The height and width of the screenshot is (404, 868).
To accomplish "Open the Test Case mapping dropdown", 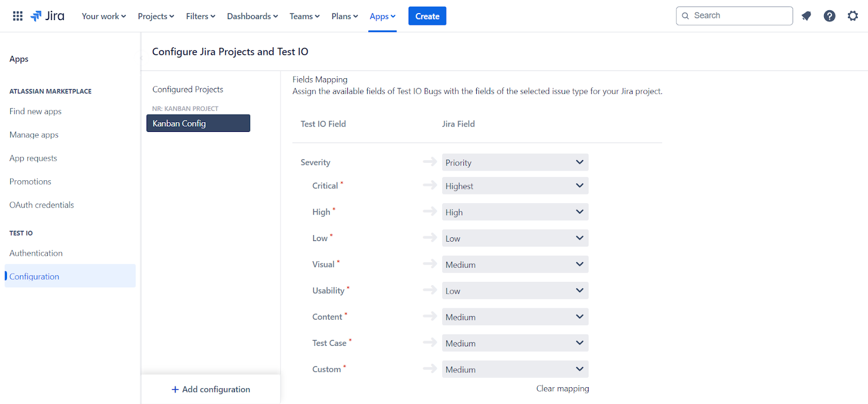I will [515, 343].
